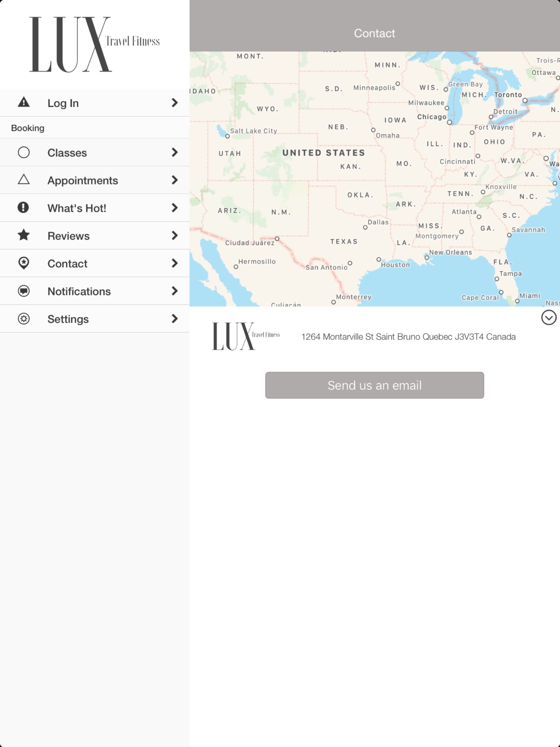Select Reviews from the sidebar
The width and height of the screenshot is (560, 747).
(x=95, y=236)
